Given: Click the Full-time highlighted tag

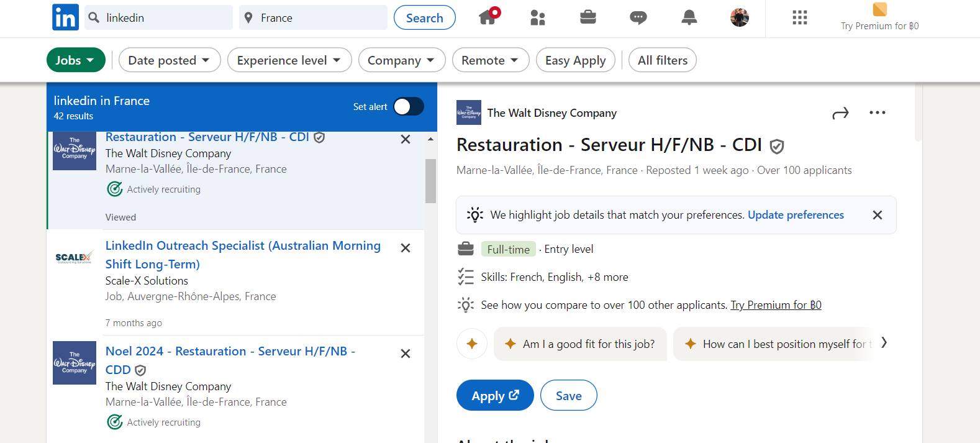Looking at the screenshot, I should (509, 249).
